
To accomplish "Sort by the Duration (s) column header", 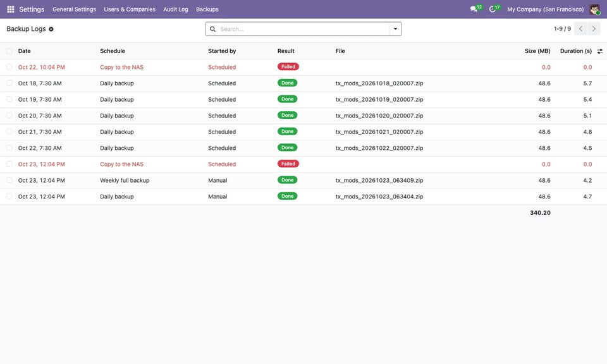I will pos(575,51).
